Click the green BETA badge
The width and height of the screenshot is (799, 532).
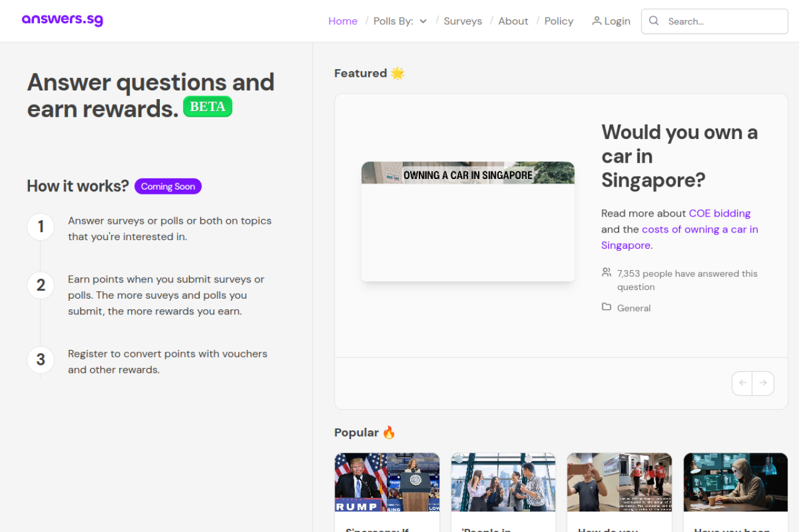pos(207,107)
